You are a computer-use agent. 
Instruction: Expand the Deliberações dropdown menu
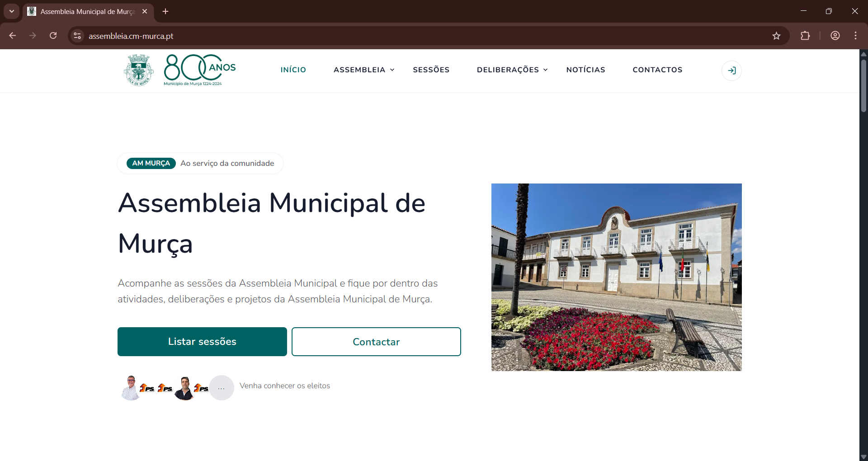tap(512, 70)
